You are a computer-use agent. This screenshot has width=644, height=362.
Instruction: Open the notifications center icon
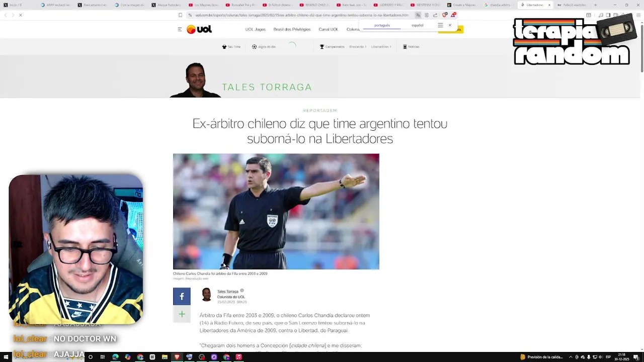(636, 357)
